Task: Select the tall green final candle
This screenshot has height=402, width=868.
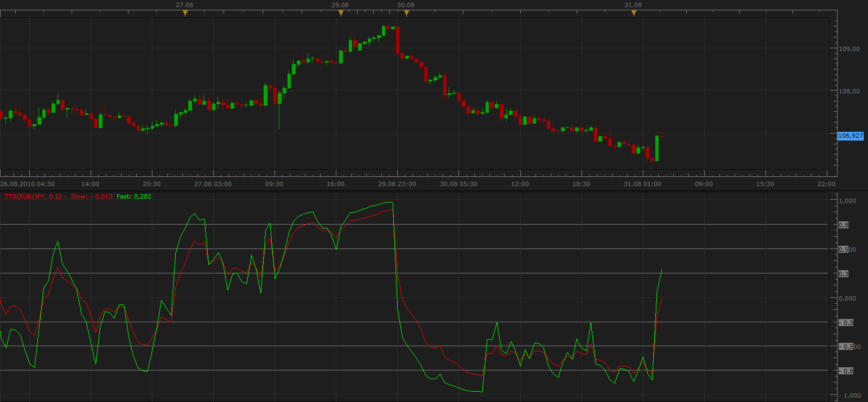Action: 657,148
